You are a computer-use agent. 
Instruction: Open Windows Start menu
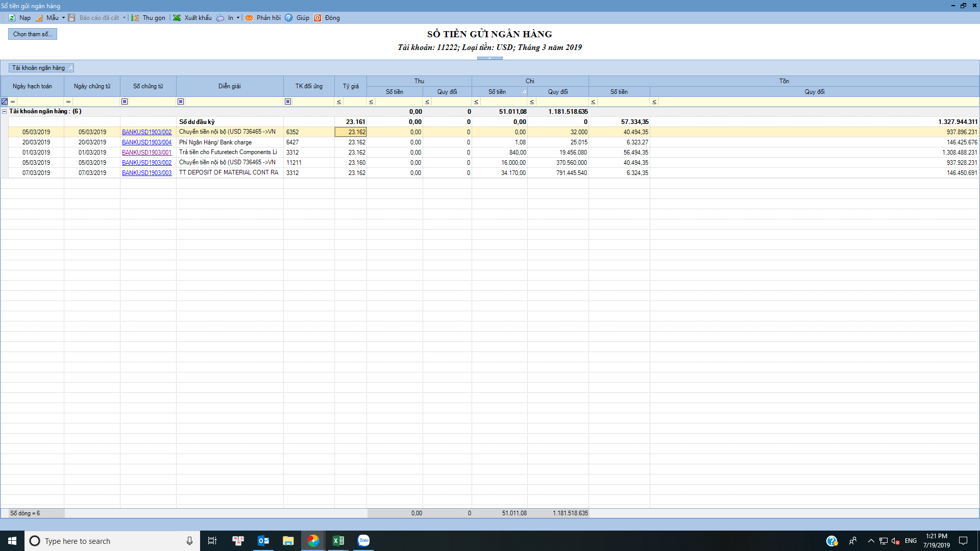[12, 541]
